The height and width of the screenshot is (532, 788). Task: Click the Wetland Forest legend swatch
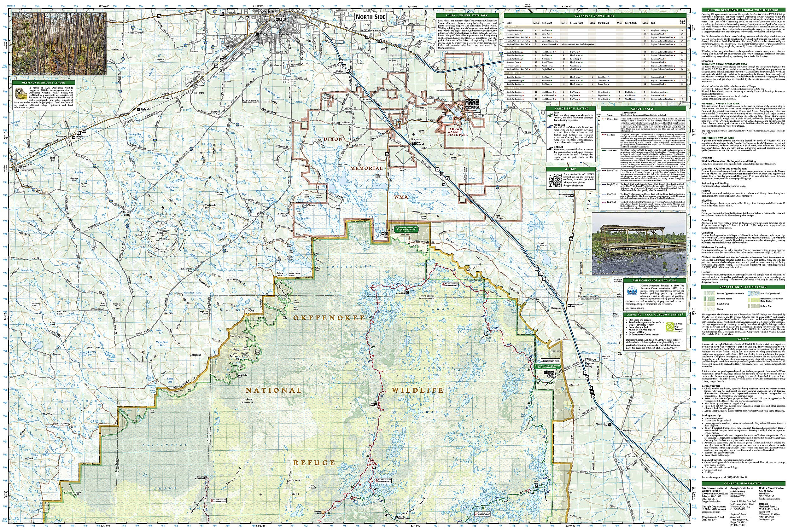coord(711,299)
